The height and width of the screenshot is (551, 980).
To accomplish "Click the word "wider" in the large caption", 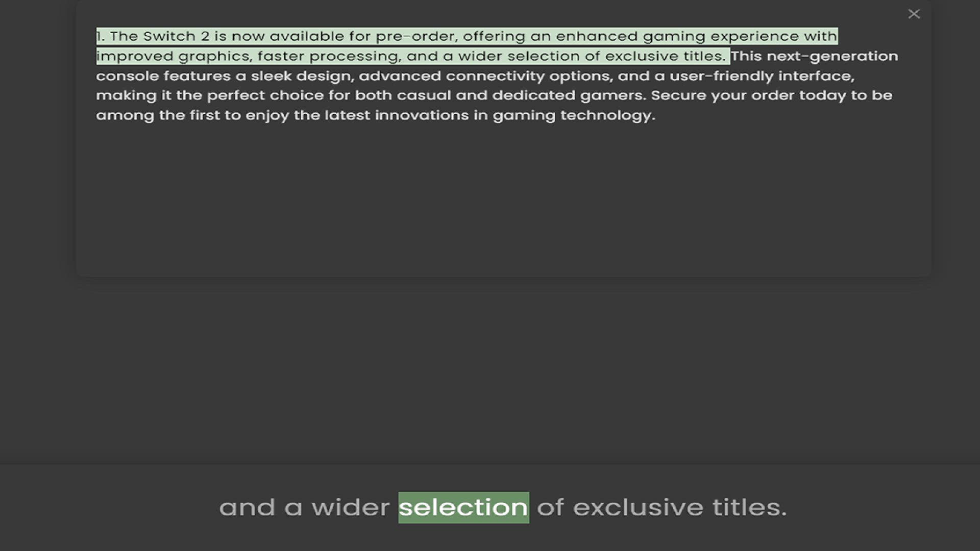I will click(351, 508).
